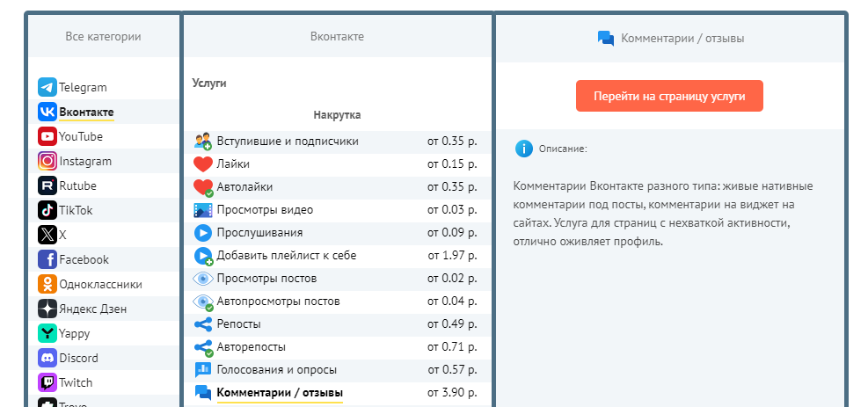Click the Услуги heading
Image resolution: width=868 pixels, height=407 pixels.
click(209, 84)
